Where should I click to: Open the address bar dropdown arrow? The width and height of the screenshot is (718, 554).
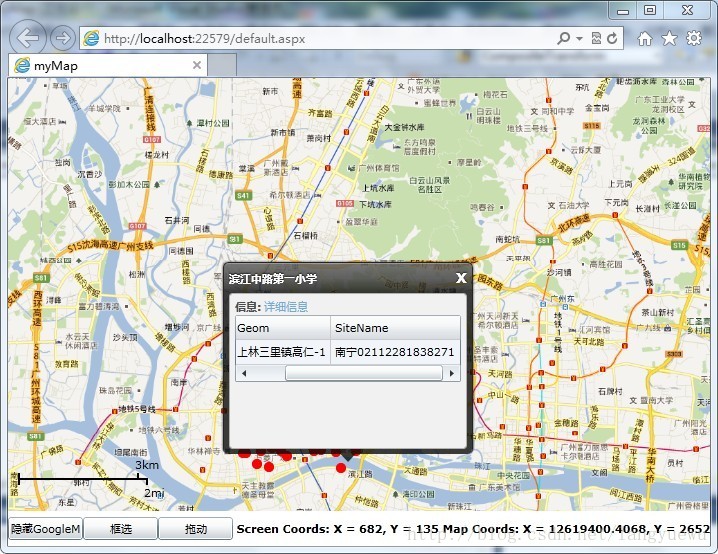(x=579, y=38)
